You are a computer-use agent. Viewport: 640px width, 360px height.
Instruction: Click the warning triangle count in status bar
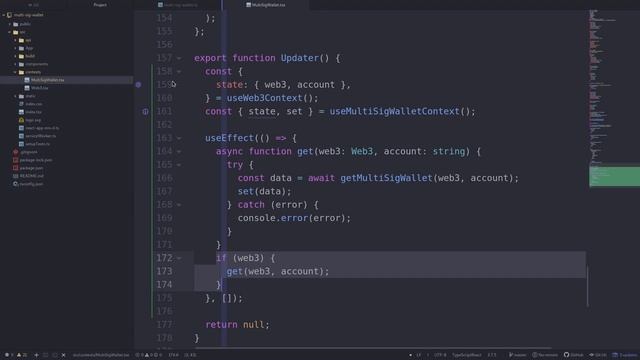coord(22,355)
